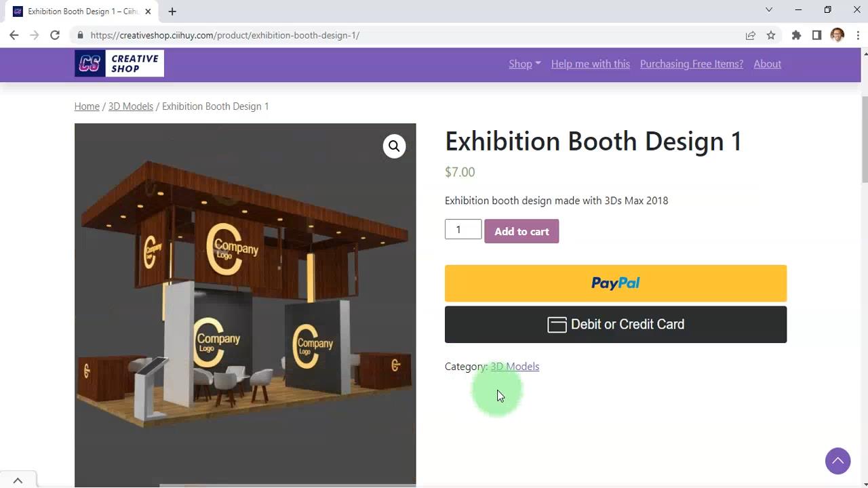Click the share page icon in address bar
Screen dimensions: 868x488
pos(750,35)
